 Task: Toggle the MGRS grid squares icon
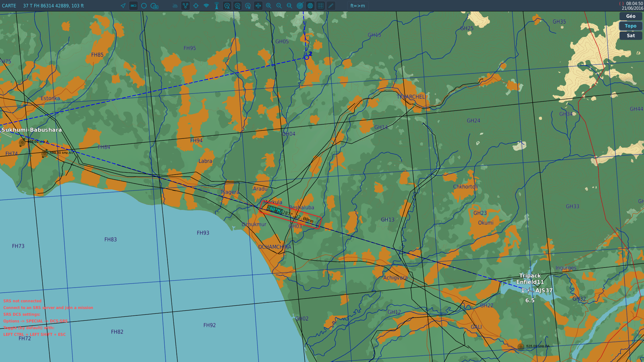coord(321,6)
